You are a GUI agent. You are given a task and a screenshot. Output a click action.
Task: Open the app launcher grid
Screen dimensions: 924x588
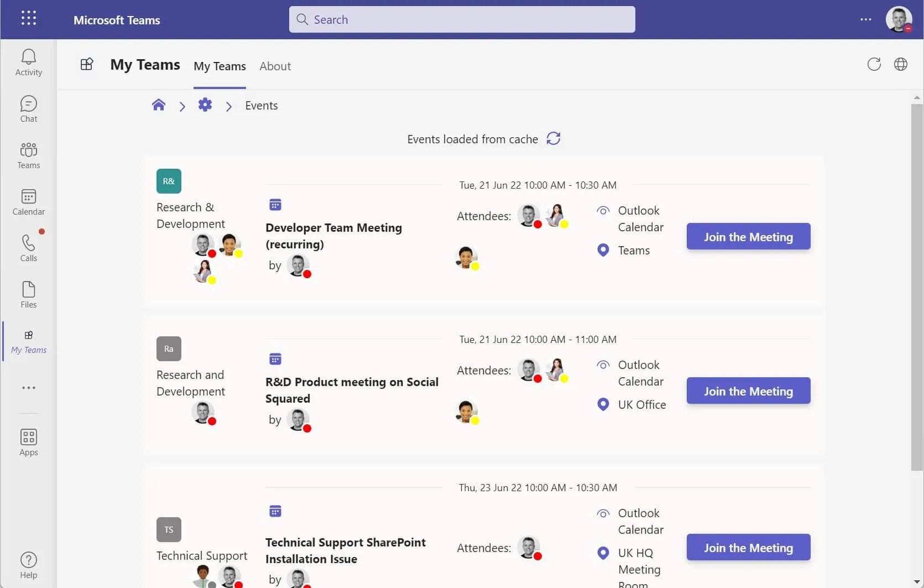(x=29, y=18)
